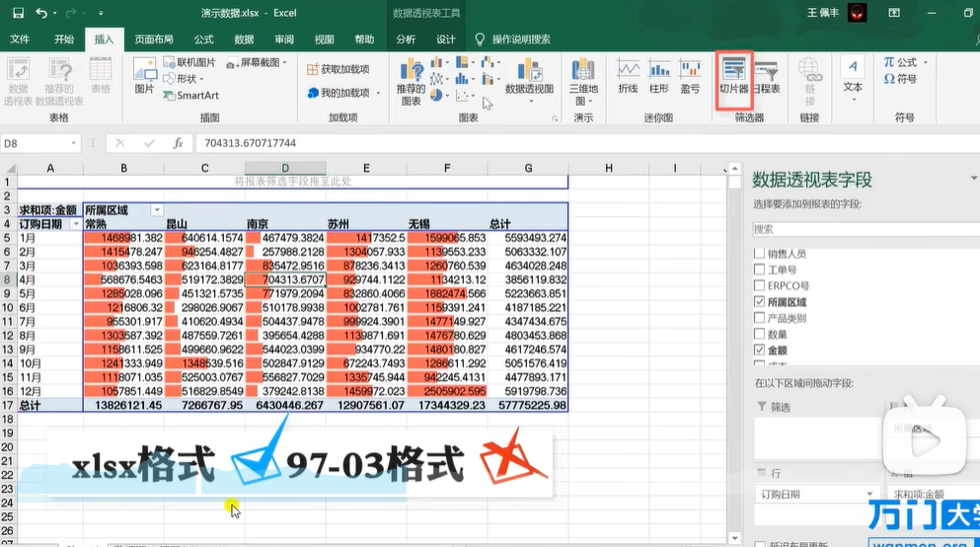Click the 数据透视图 PivotChart button
Viewport: 980px width, 547px height.
tap(529, 80)
